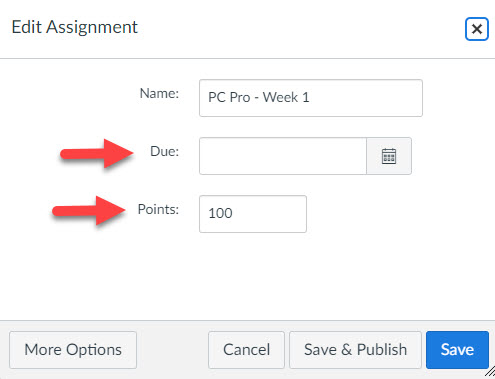
Task: Click the 100 value in Points
Action: (x=220, y=213)
